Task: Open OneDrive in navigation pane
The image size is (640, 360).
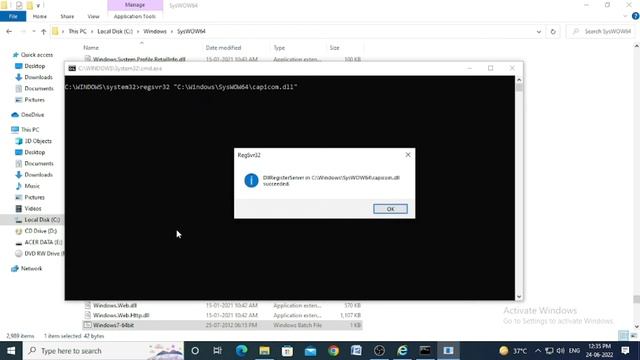Action: [x=32, y=115]
